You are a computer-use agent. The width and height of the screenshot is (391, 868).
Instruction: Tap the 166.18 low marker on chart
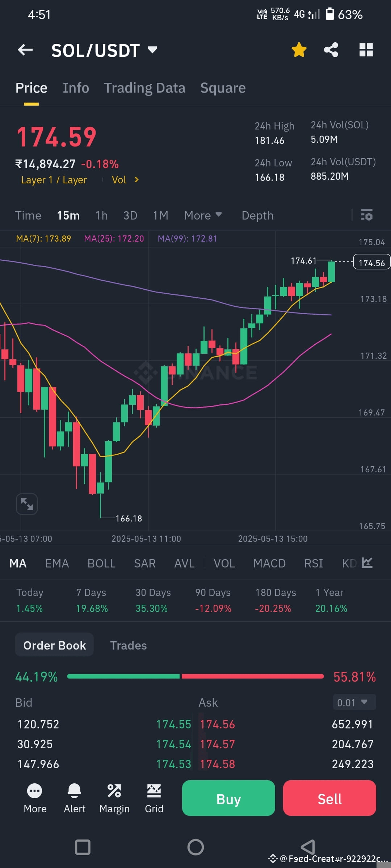click(129, 518)
